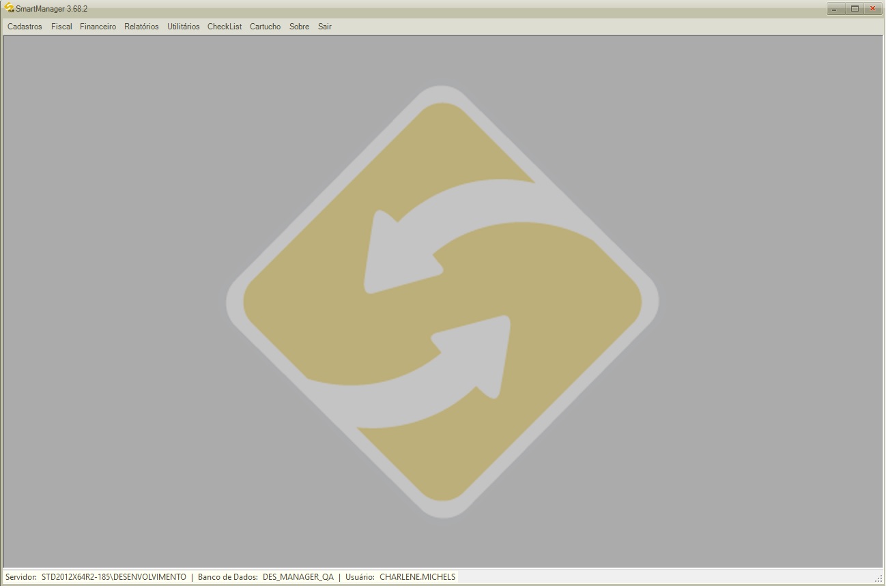Image resolution: width=886 pixels, height=588 pixels.
Task: Click the Servidor label in status bar
Action: click(20, 577)
